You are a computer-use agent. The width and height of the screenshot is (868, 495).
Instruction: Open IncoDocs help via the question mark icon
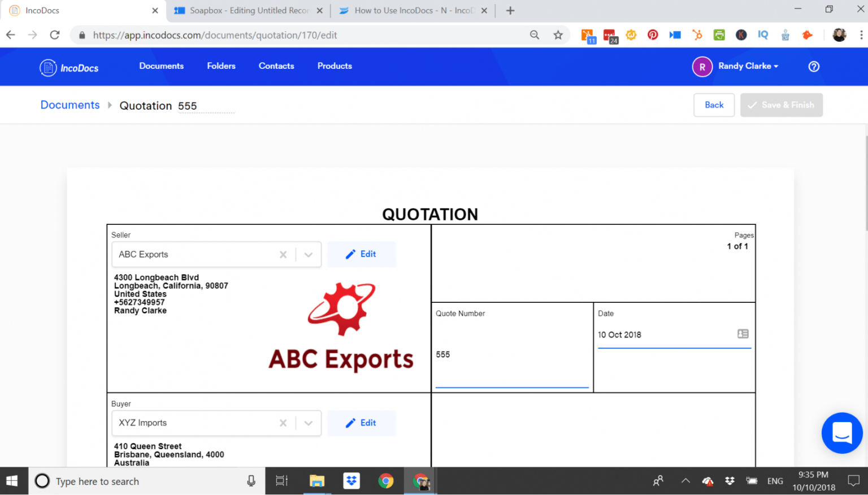(814, 66)
